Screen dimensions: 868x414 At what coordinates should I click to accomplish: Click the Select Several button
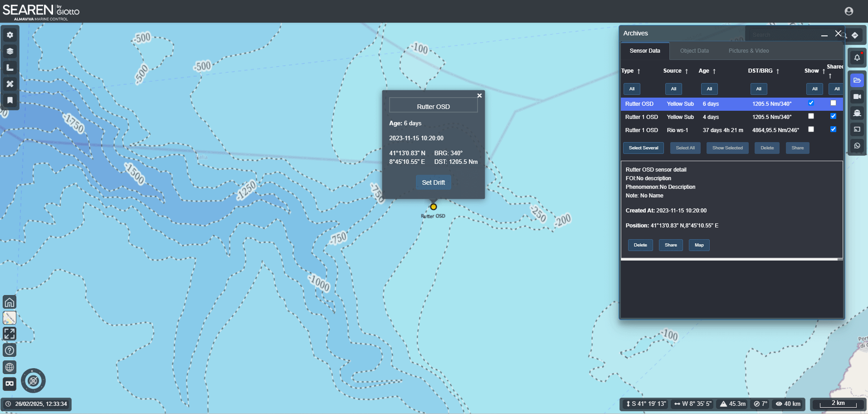tap(643, 148)
